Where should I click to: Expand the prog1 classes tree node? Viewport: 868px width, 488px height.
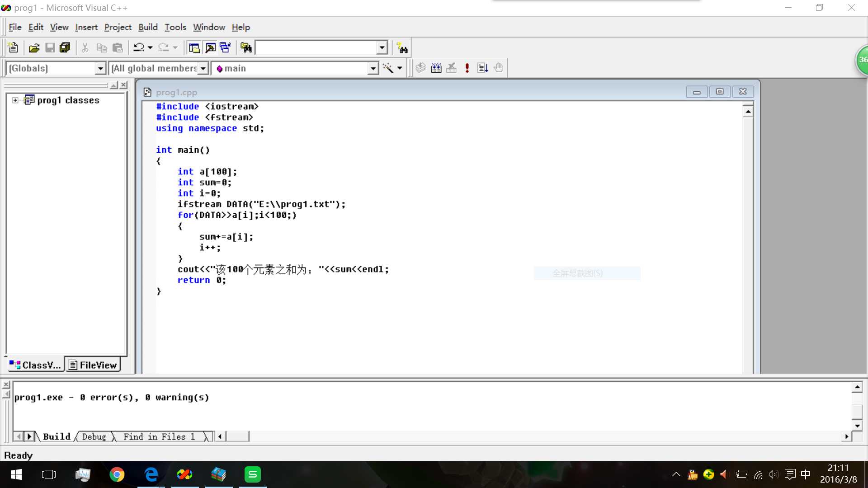(15, 100)
